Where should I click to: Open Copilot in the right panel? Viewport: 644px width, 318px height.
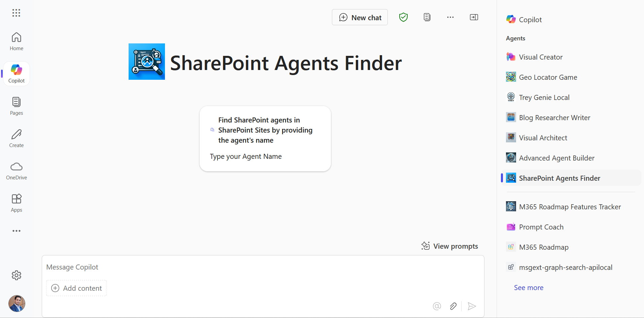(524, 20)
